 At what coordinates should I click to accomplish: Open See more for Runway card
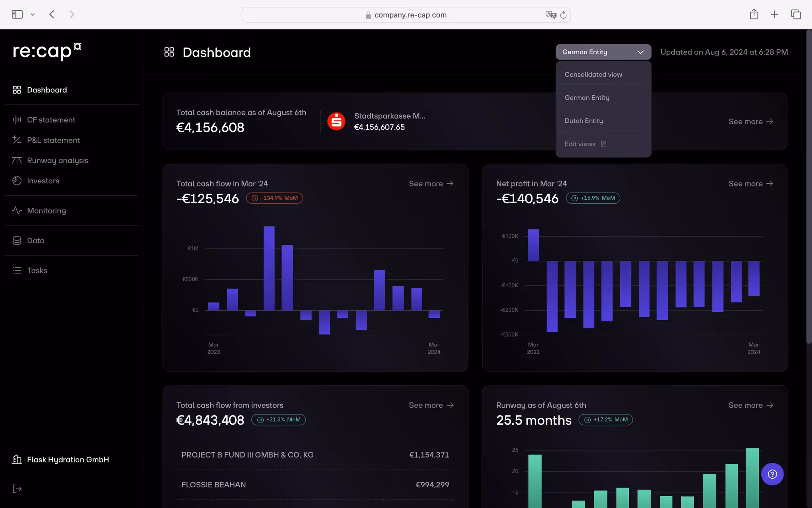tap(751, 405)
